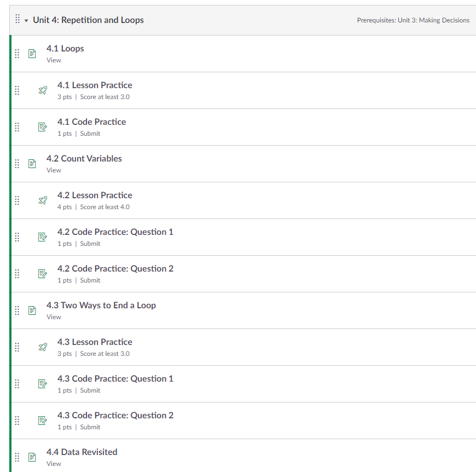
Task: Click drag handle beside Unit 4 header
Action: click(18, 19)
